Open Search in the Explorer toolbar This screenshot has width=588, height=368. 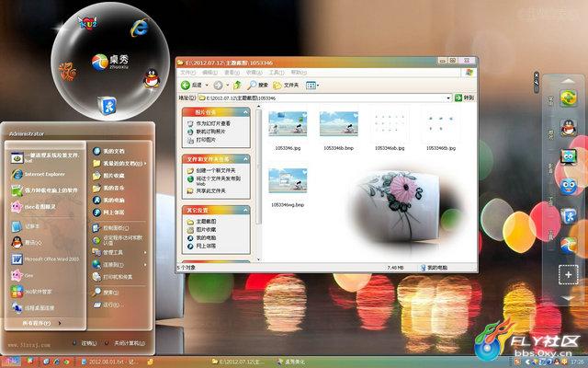point(257,86)
